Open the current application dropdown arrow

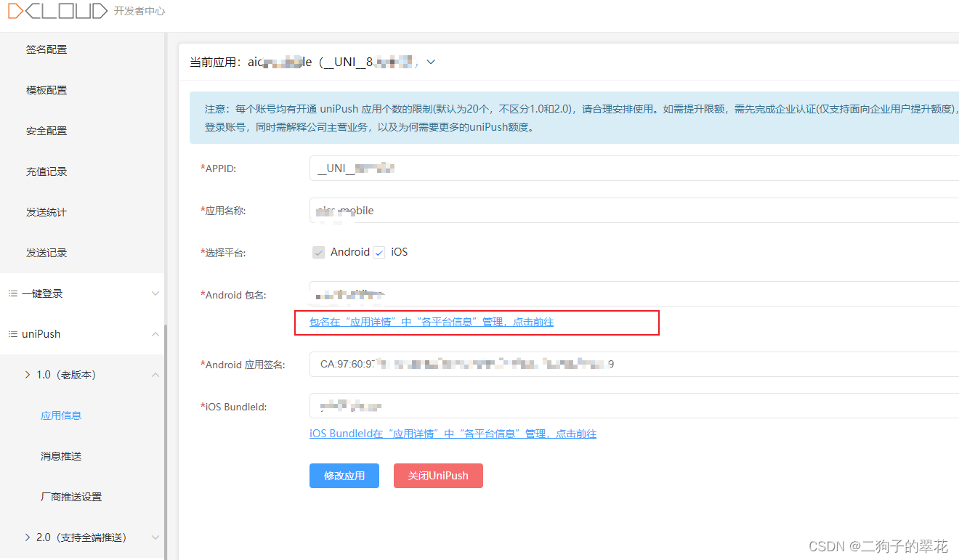tap(431, 62)
